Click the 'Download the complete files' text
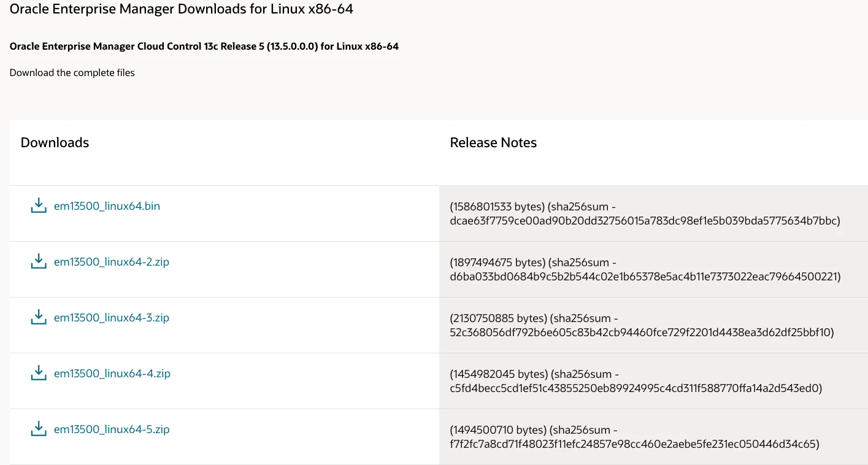Screen dimensions: 868x465 72,72
